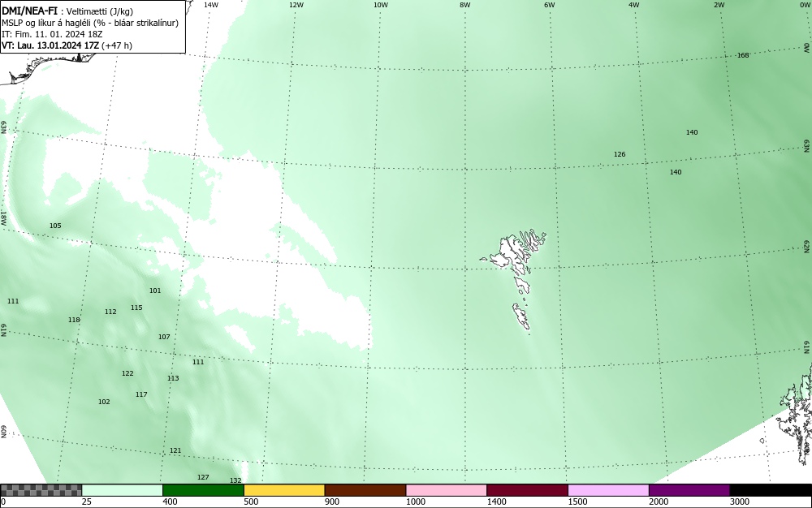Click the legend tick value '2000'
The height and width of the screenshot is (508, 812).
[x=659, y=502]
